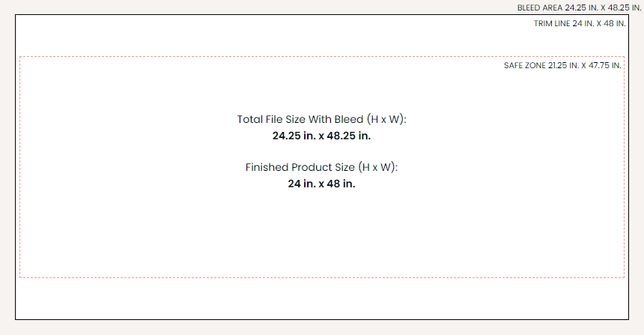
Task: Click the bold 24.25 in. x 48.25 in. text
Action: coord(321,136)
